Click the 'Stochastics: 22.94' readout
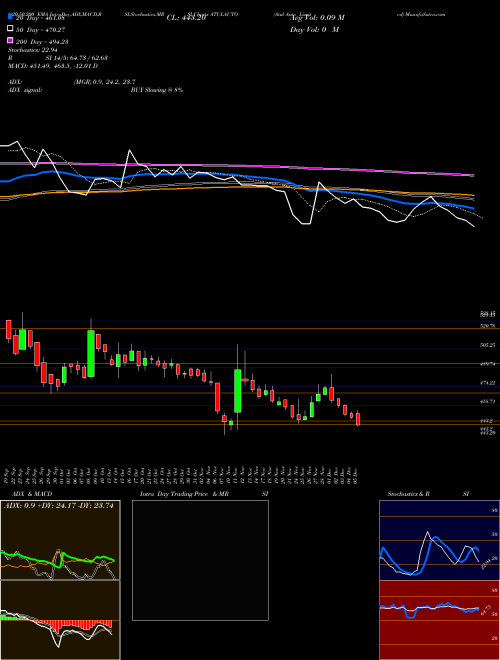500x660 pixels. (32, 49)
